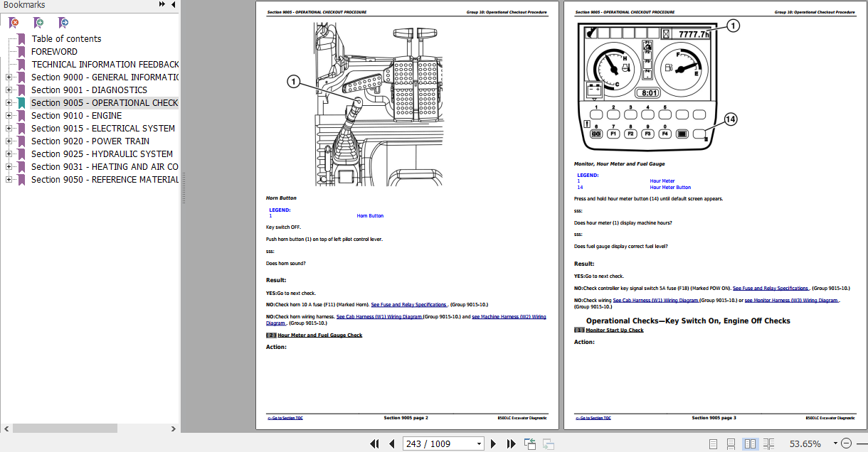Open the Monitor Start Up Check link
868x452 pixels.
(x=615, y=330)
